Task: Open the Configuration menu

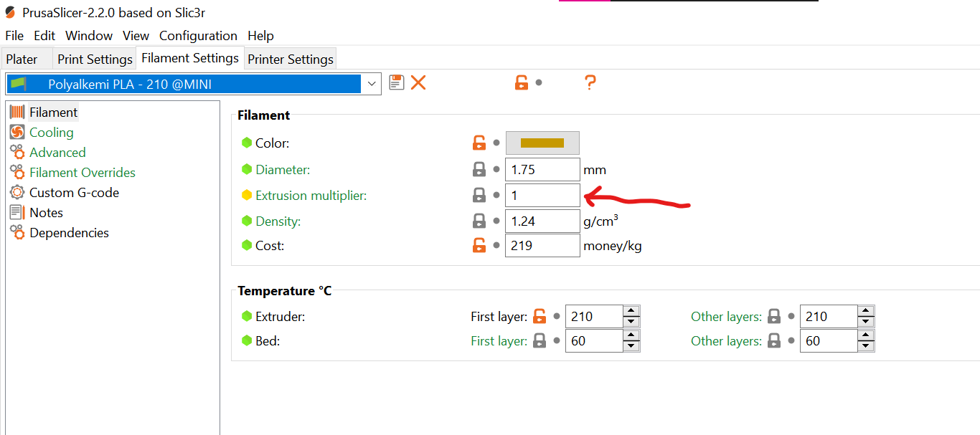Action: (198, 35)
